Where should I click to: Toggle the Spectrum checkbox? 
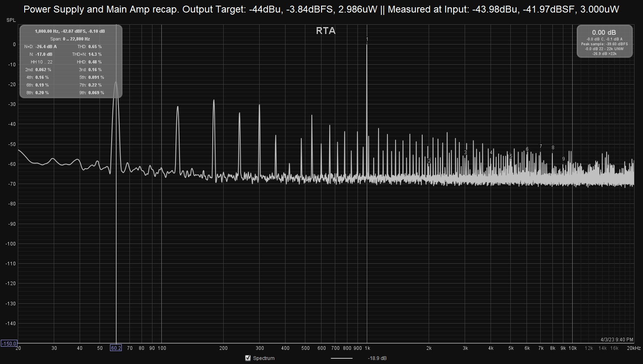[248, 358]
